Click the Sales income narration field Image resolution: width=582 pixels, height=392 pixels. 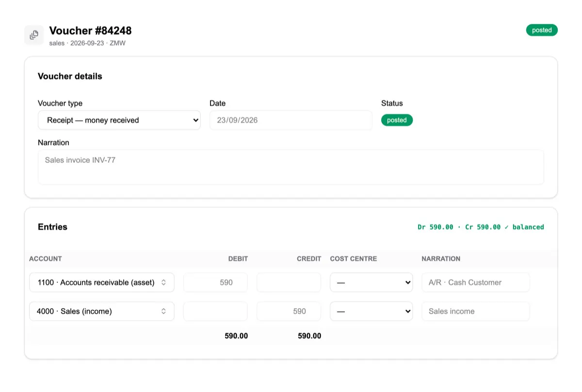(x=476, y=312)
